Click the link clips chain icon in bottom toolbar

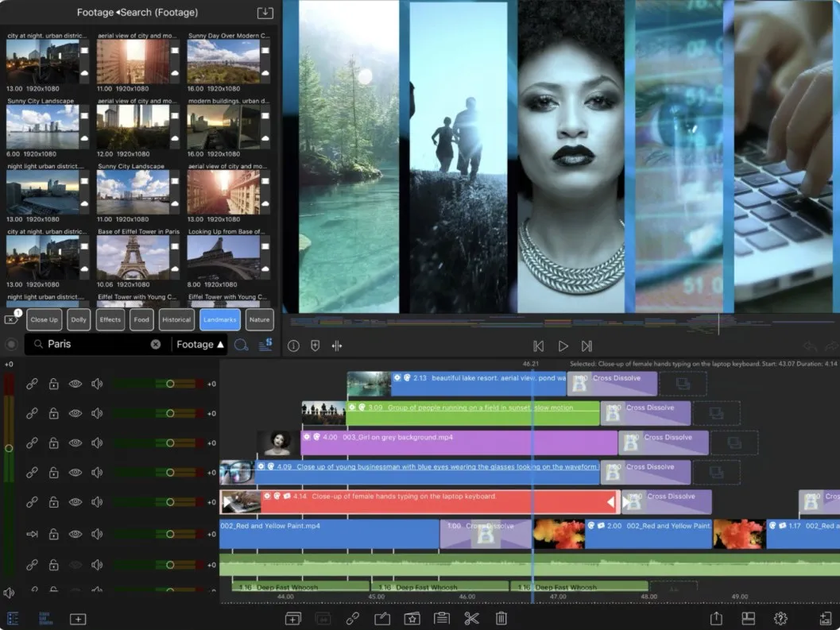click(353, 618)
